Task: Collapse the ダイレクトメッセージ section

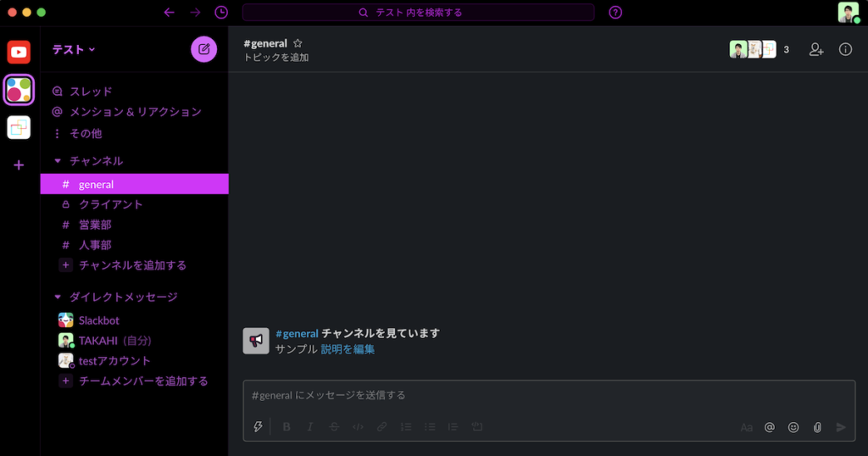Action: click(58, 298)
